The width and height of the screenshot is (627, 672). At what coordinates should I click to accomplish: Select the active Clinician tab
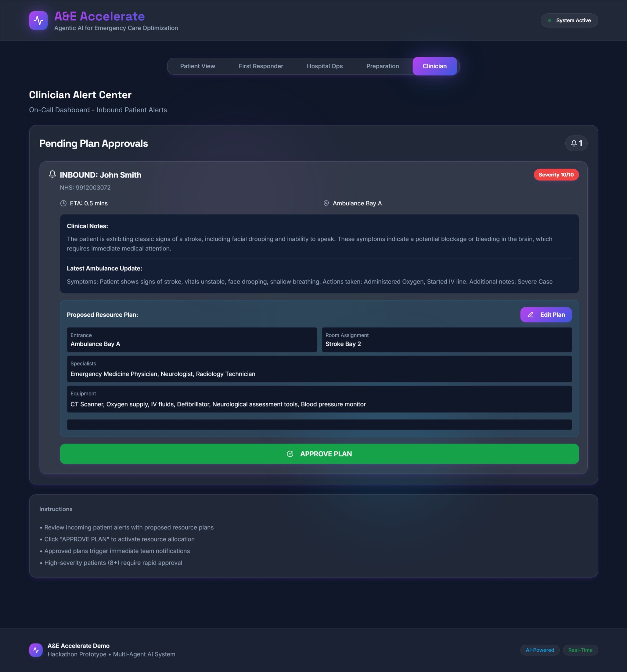click(x=434, y=66)
